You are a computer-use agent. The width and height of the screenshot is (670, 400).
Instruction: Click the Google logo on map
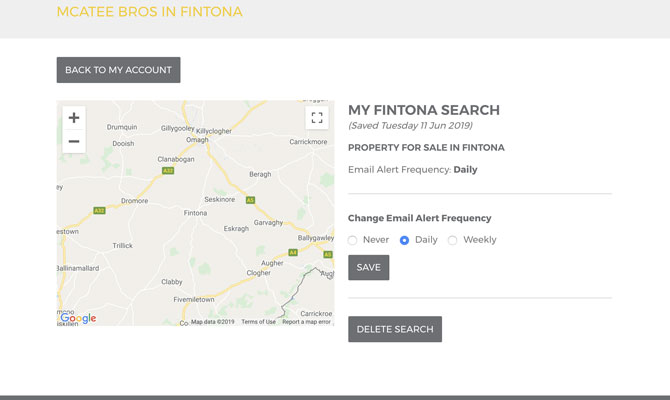(x=78, y=318)
